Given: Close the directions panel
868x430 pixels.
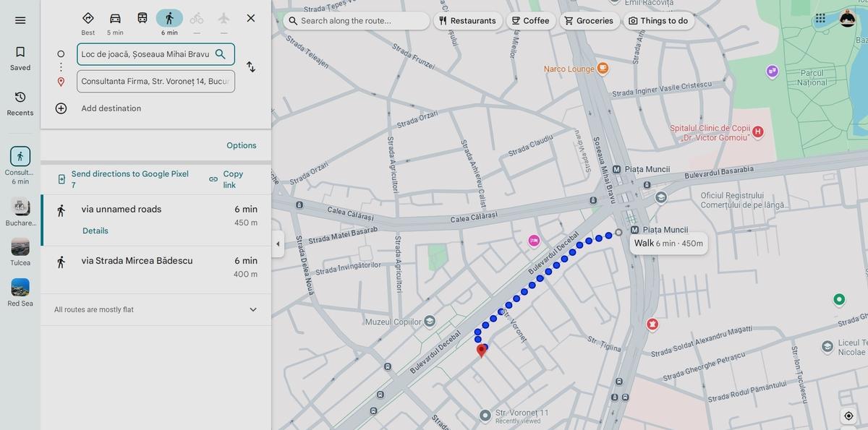Looking at the screenshot, I should click(x=250, y=18).
